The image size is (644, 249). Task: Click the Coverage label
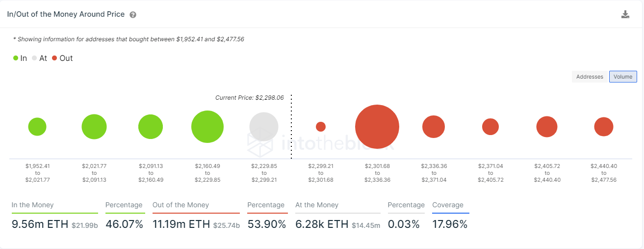[448, 205]
